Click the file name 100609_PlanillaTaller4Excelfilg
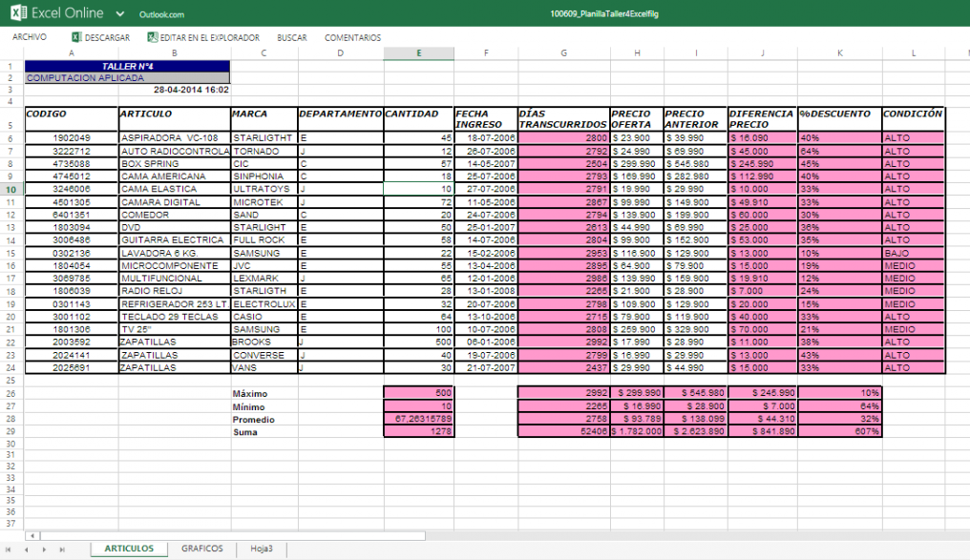 click(x=604, y=13)
